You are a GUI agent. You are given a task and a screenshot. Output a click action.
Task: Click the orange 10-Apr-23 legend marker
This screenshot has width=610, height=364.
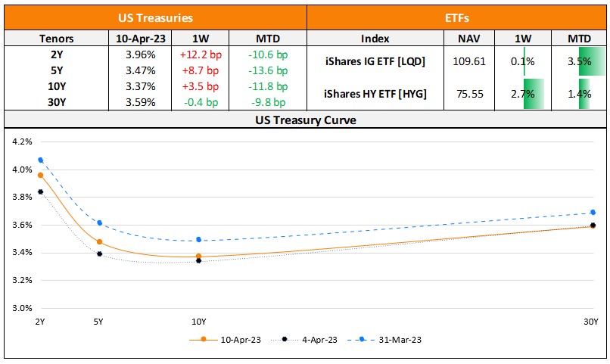click(204, 340)
